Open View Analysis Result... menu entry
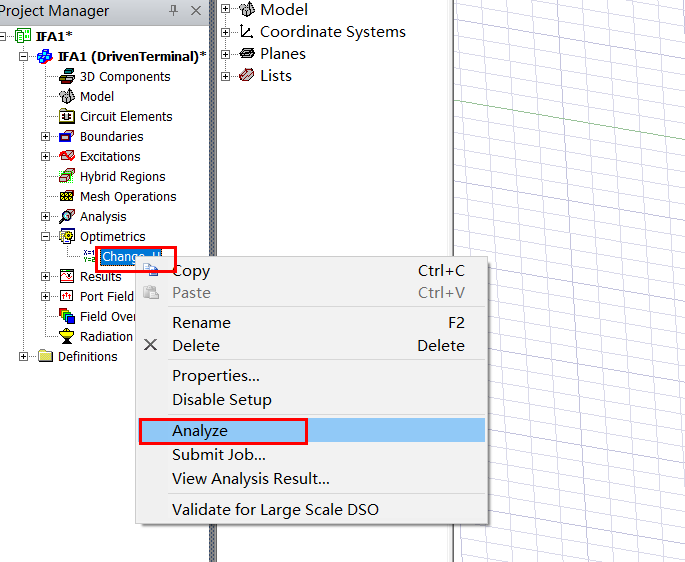 click(x=312, y=479)
